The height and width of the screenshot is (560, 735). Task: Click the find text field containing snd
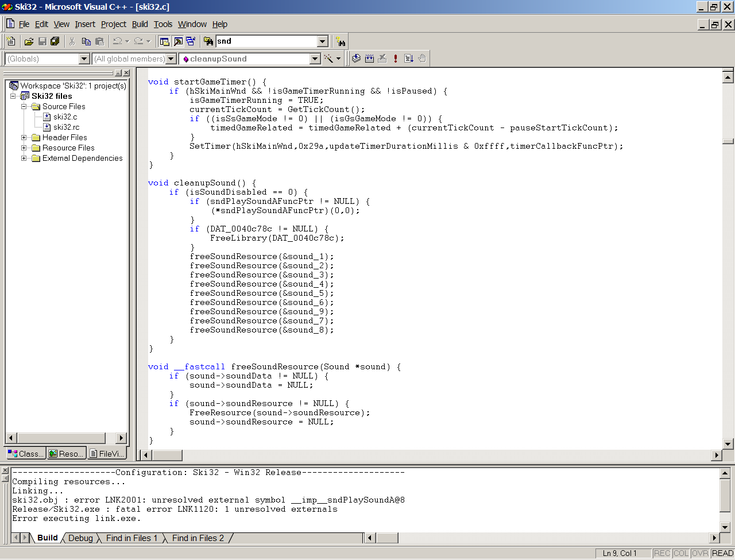click(x=266, y=41)
